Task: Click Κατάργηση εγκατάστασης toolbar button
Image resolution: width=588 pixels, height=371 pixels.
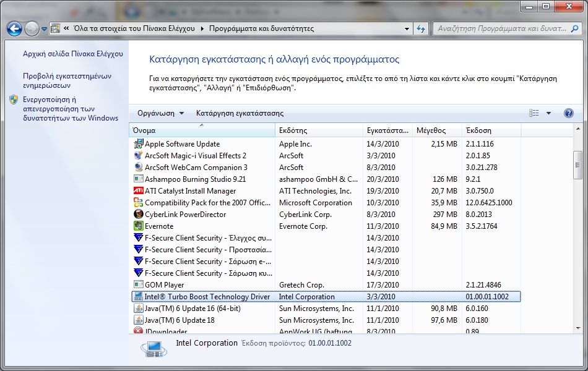Action: click(240, 113)
